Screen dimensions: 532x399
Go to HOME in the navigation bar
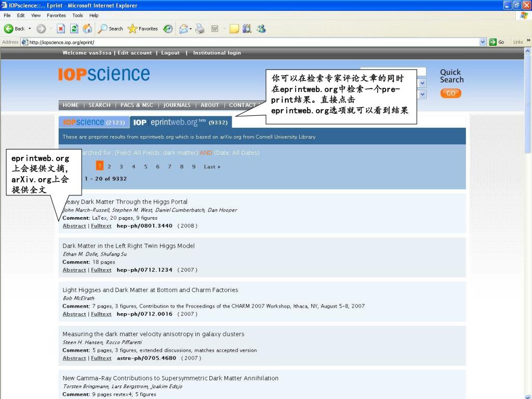coord(71,105)
